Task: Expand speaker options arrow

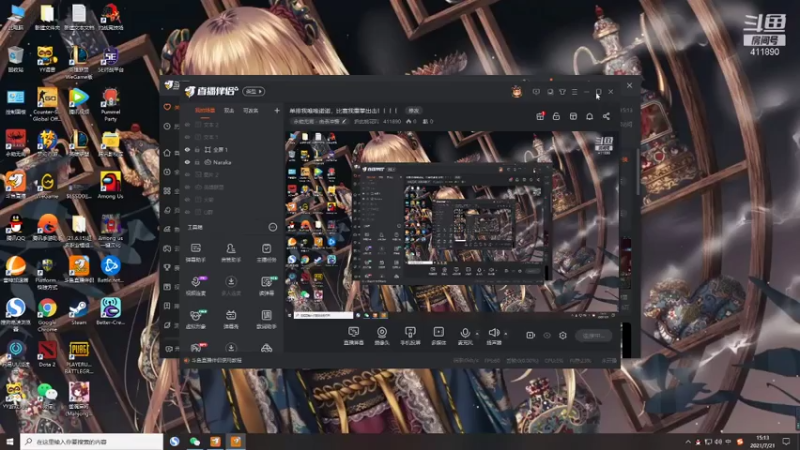Action: pos(506,334)
